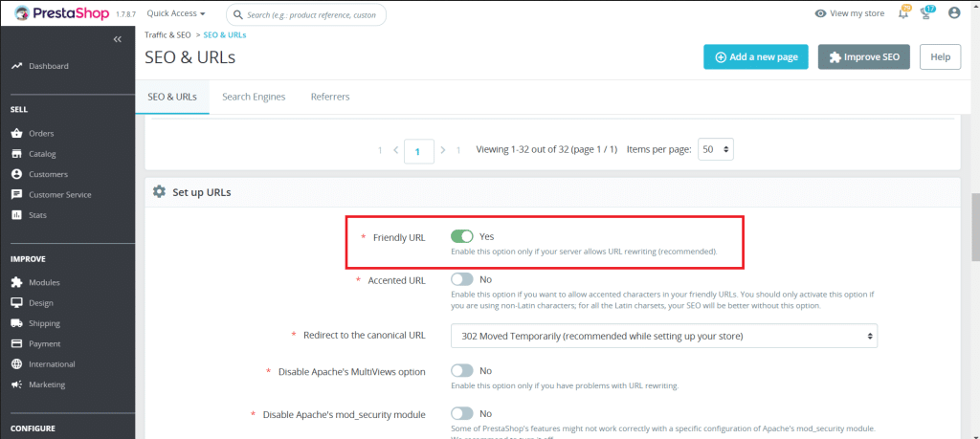980x439 pixels.
Task: Toggle Disable Apache's MultiViews option
Action: (462, 370)
